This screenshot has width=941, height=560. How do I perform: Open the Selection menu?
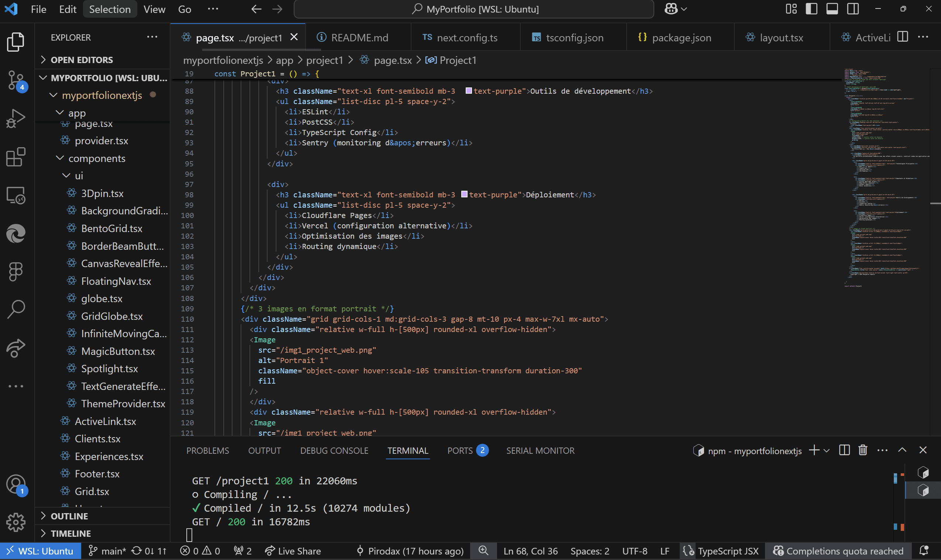coord(110,9)
